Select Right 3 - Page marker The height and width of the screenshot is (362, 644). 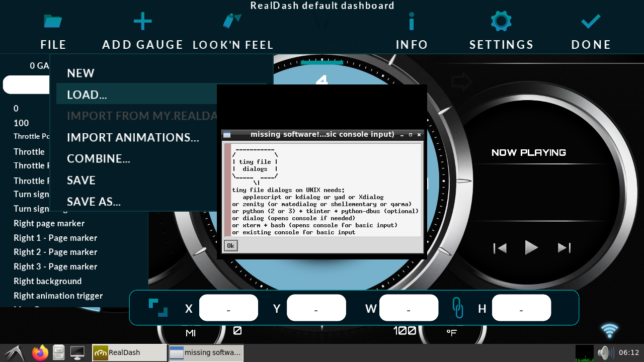(x=55, y=266)
